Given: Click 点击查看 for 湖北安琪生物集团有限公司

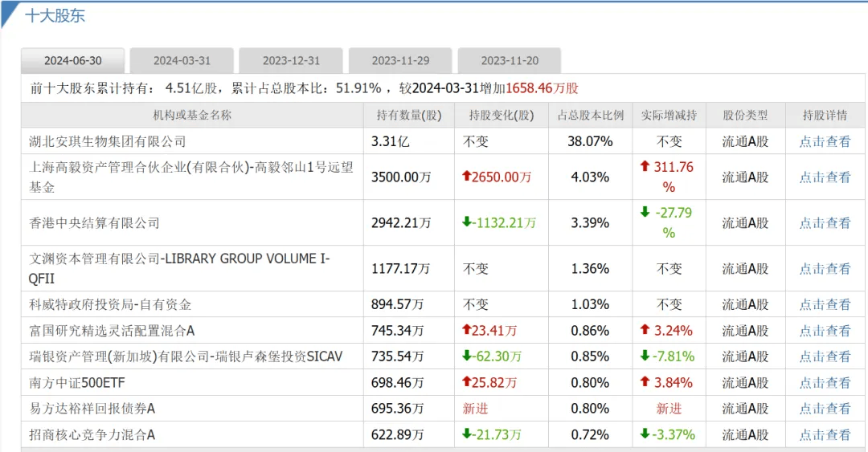Looking at the screenshot, I should [825, 141].
